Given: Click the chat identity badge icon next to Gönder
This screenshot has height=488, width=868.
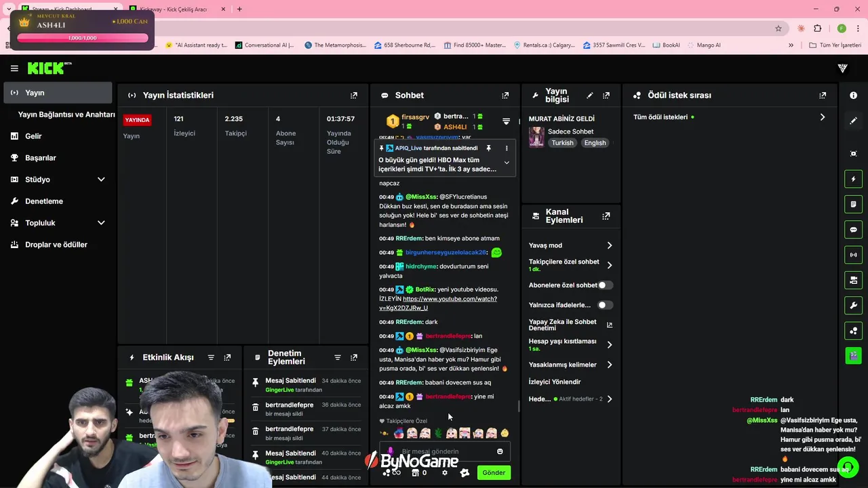Looking at the screenshot, I should point(465,472).
